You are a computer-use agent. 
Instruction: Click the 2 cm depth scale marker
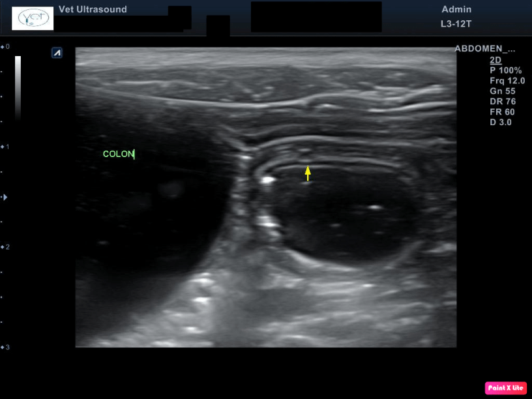5,247
